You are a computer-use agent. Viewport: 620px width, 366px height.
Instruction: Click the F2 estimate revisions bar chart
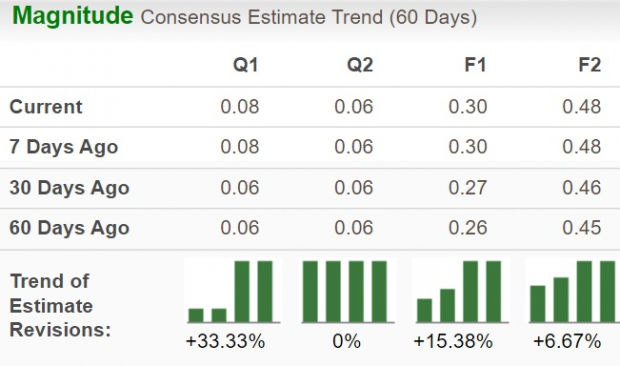573,292
